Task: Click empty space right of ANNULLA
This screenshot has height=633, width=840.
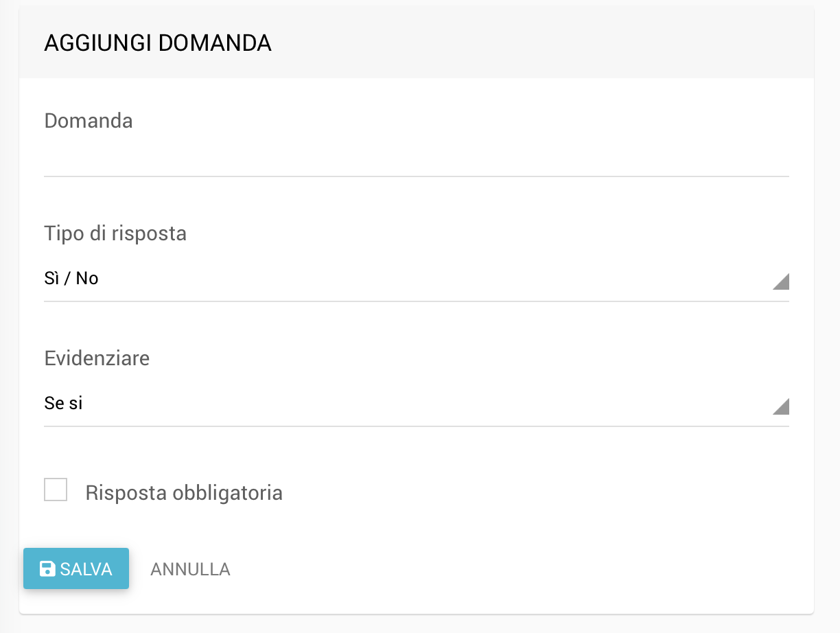Action: pos(480,569)
